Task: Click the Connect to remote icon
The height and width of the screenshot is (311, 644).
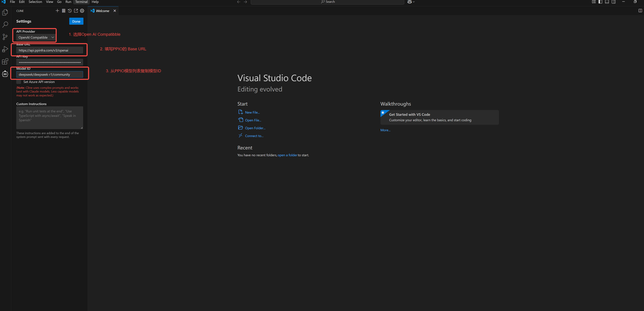Action: [240, 135]
